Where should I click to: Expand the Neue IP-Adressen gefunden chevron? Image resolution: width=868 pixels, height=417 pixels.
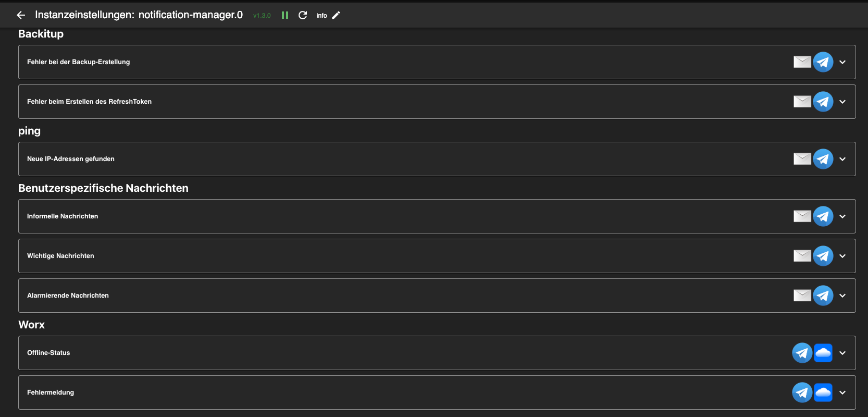click(x=842, y=159)
